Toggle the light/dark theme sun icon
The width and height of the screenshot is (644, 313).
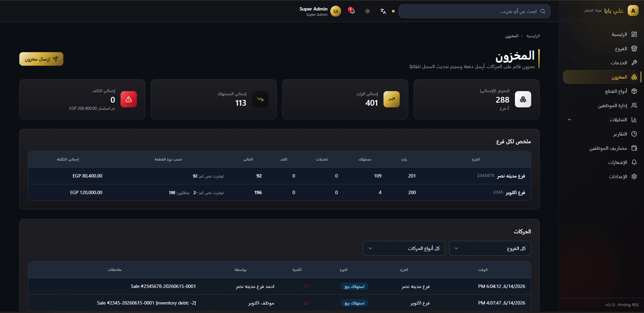pos(368,11)
